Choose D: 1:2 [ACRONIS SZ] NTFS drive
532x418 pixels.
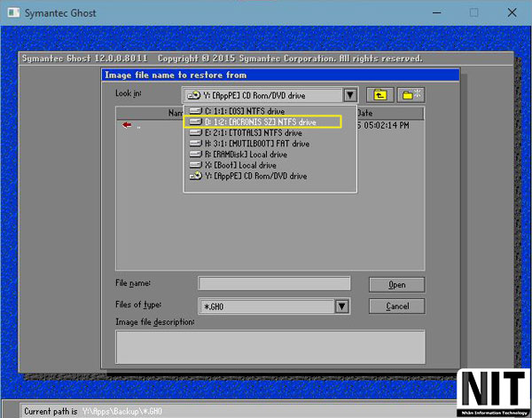(x=262, y=122)
